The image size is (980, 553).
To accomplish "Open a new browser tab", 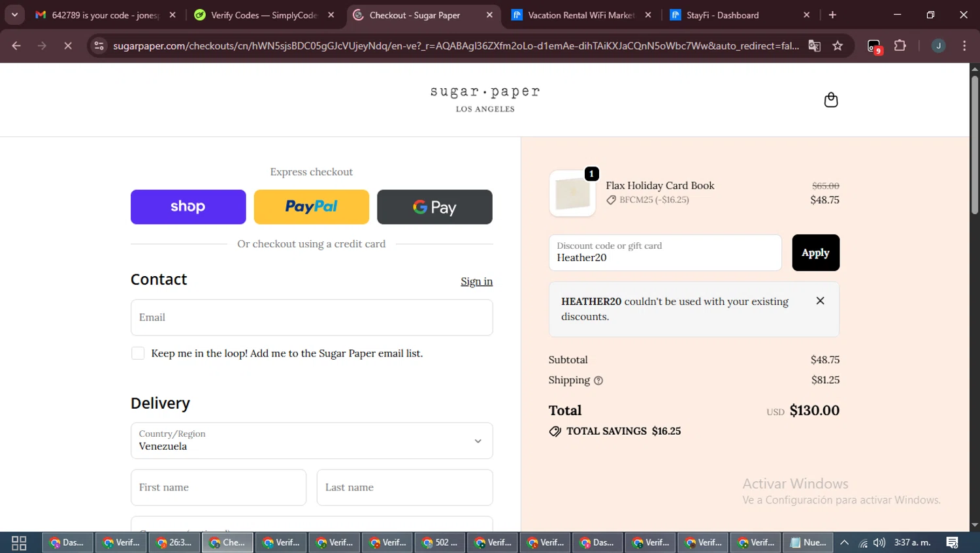I will click(x=832, y=15).
